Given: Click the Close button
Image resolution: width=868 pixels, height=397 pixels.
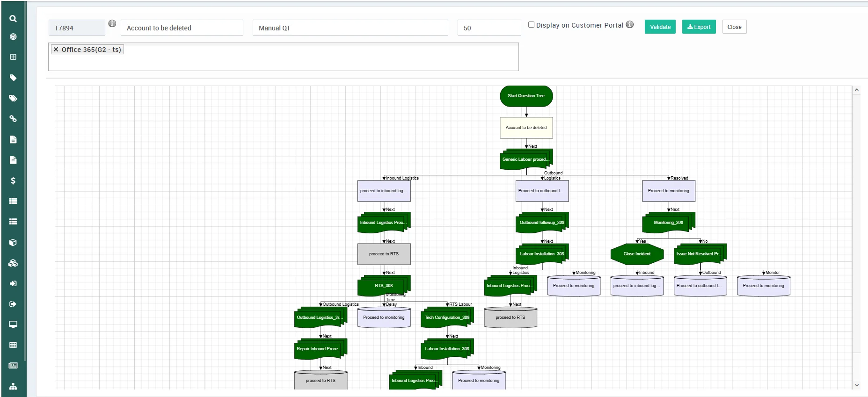Looking at the screenshot, I should [734, 27].
